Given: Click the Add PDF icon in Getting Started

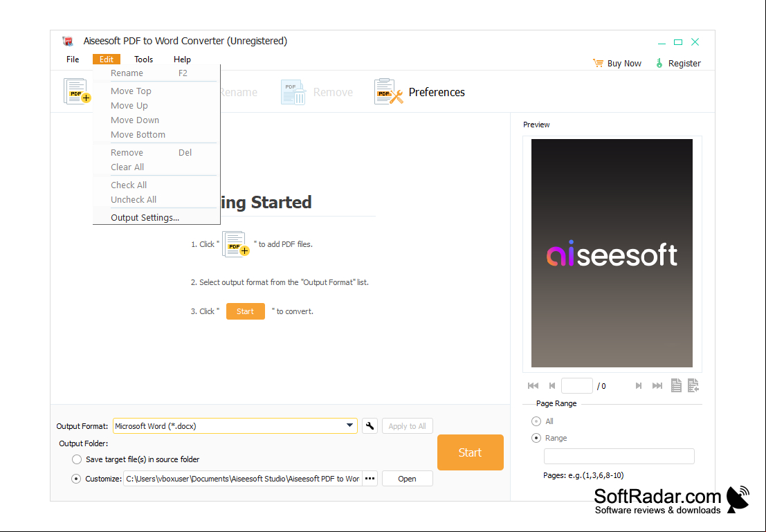Looking at the screenshot, I should point(236,244).
